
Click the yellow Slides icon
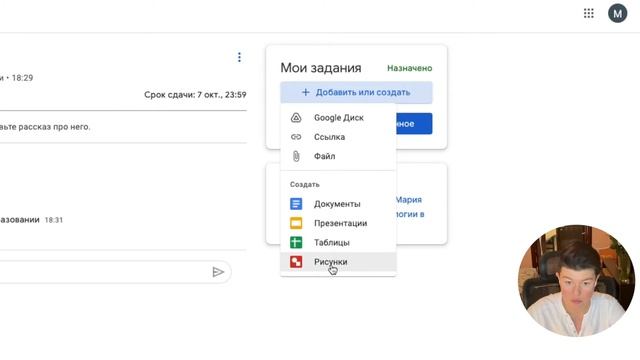pyautogui.click(x=296, y=223)
